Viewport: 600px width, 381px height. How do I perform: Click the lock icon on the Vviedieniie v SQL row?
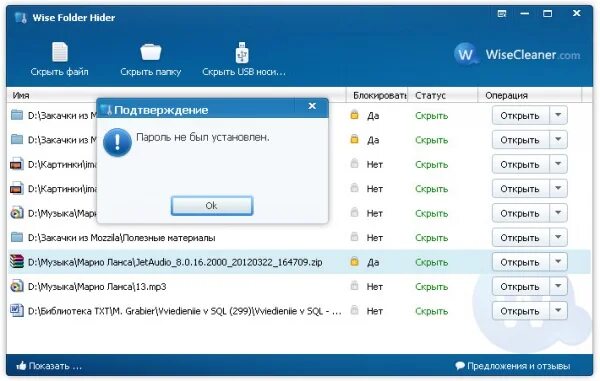tap(354, 311)
